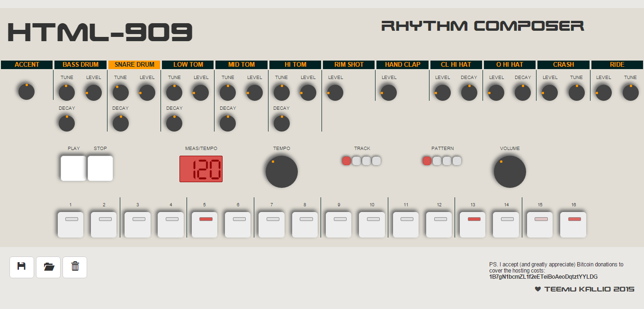Pick the RIDE instrument tab
Image resolution: width=644 pixels, height=309 pixels.
coord(617,65)
